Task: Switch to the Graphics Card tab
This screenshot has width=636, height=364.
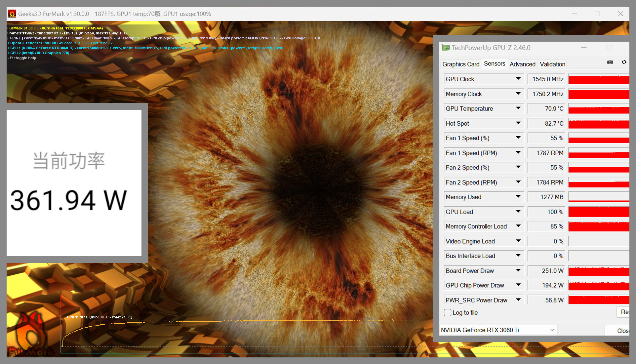Action: pyautogui.click(x=461, y=64)
